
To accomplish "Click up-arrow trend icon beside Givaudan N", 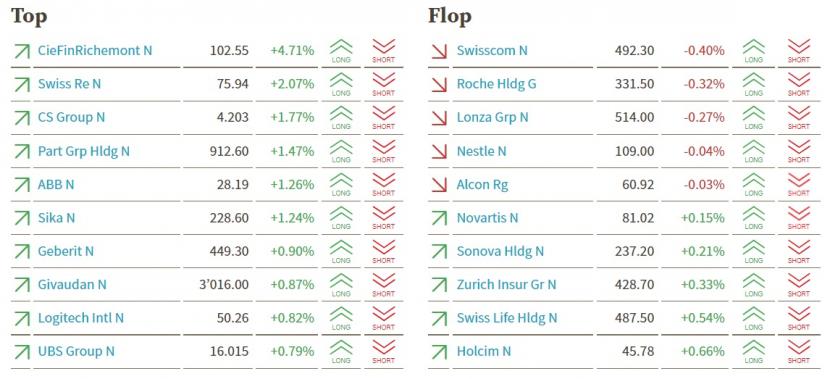I will (x=22, y=285).
